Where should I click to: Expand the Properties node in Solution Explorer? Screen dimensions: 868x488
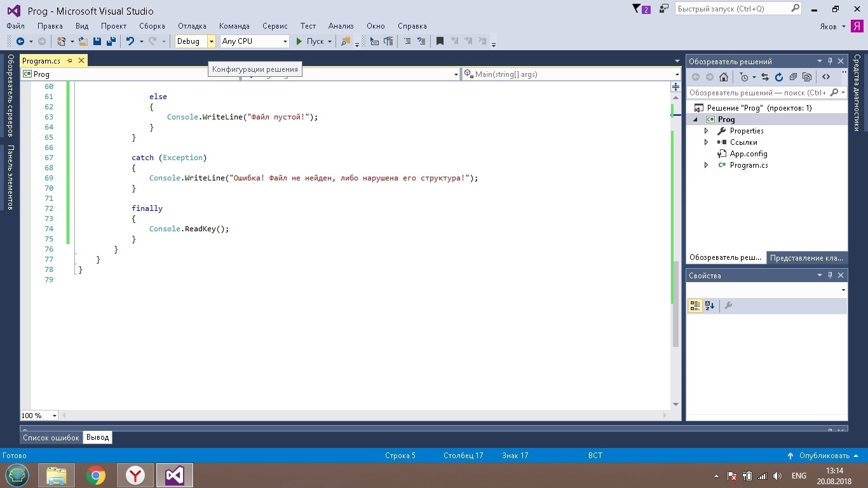706,131
